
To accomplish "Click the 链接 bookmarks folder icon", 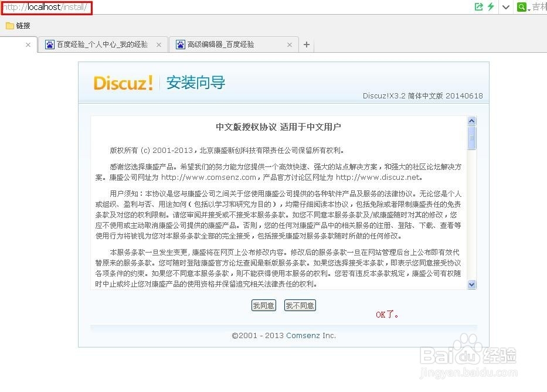I will [9, 26].
